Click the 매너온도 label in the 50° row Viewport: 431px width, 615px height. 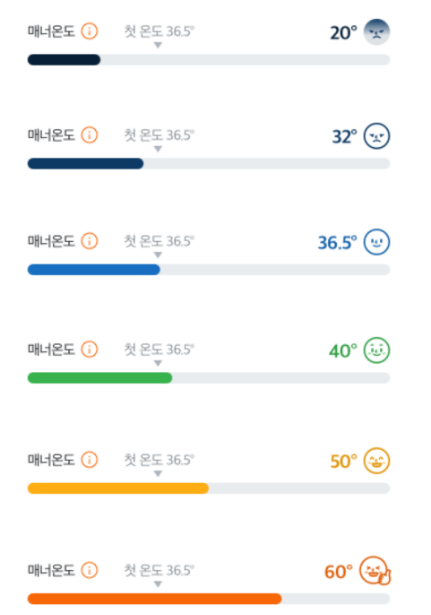51,459
